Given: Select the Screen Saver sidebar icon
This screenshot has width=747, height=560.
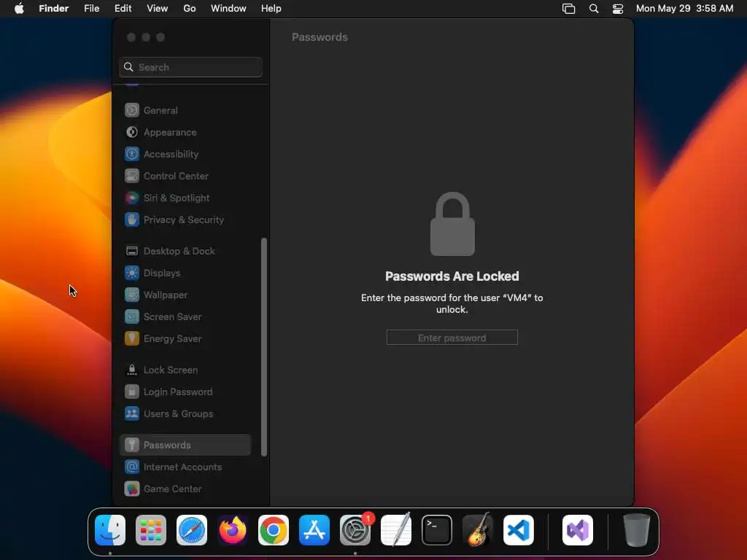Looking at the screenshot, I should point(132,316).
